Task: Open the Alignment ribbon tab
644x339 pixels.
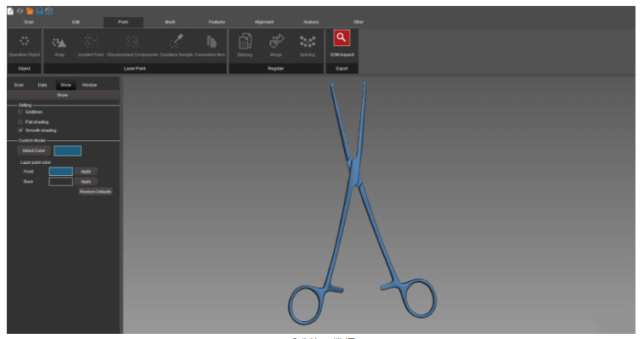Action: (x=264, y=22)
